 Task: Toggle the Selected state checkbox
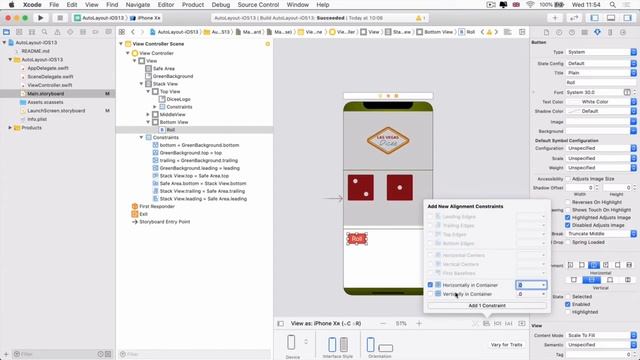pyautogui.click(x=568, y=297)
